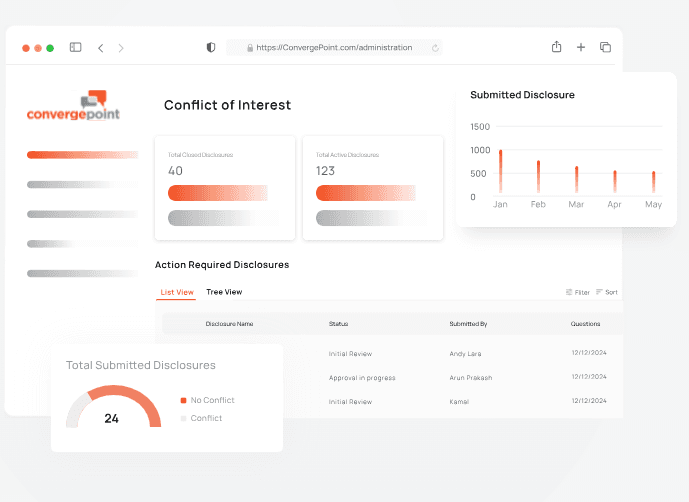Click the ConvergePoint logo

pyautogui.click(x=73, y=106)
